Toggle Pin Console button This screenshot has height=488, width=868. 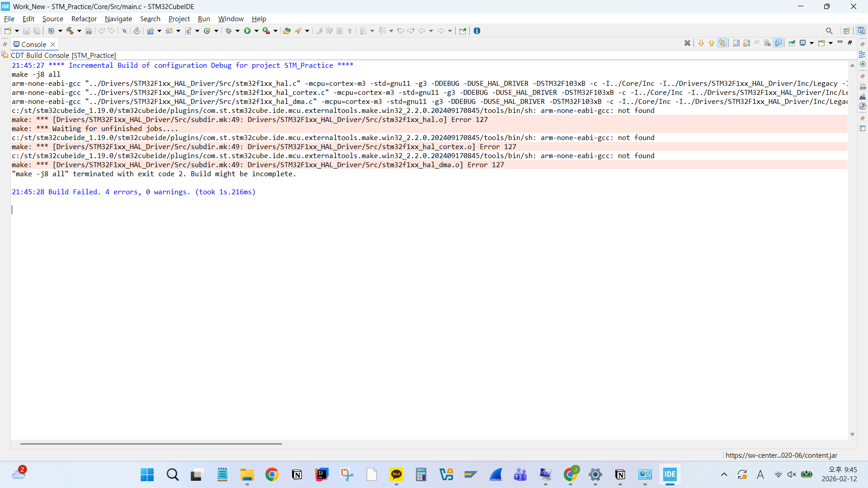[792, 43]
